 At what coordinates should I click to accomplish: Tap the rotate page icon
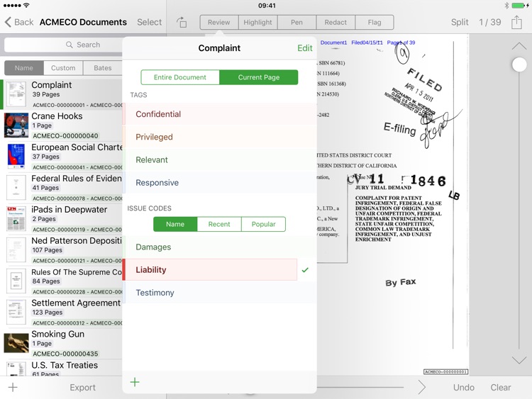click(x=182, y=23)
